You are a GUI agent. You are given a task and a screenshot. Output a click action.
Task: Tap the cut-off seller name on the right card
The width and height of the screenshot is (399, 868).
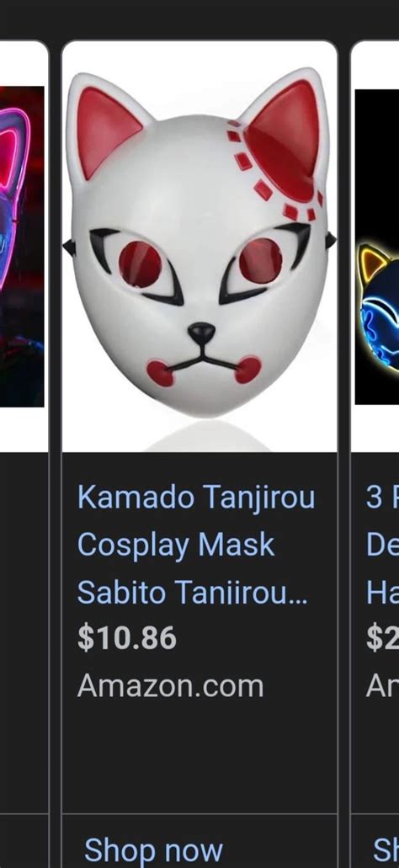click(382, 686)
